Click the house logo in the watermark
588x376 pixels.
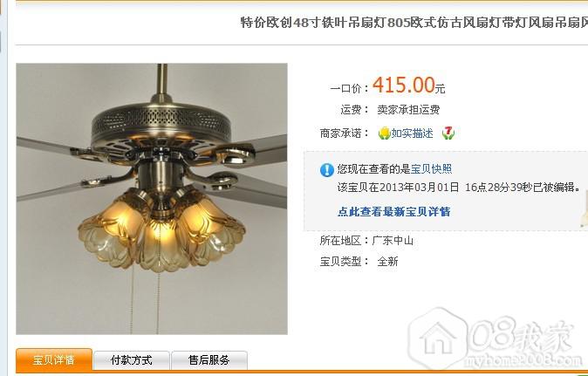[438, 338]
